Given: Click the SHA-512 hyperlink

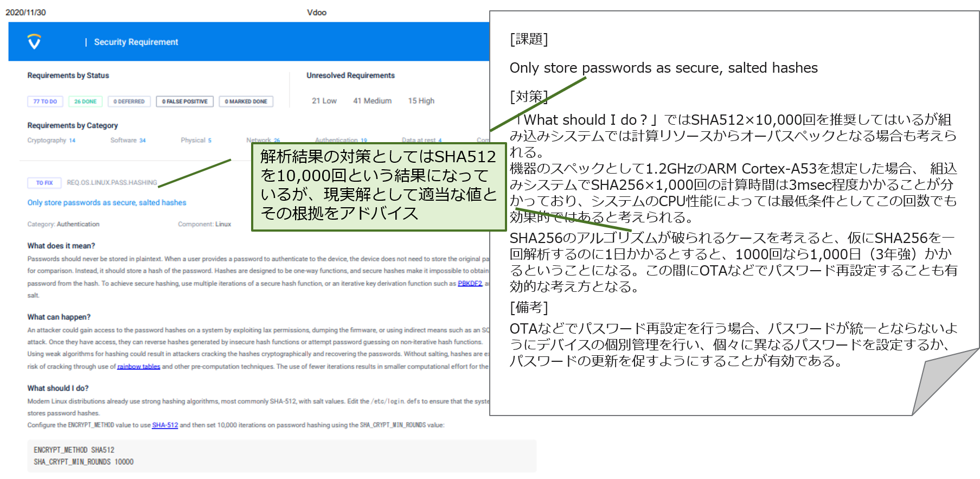Looking at the screenshot, I should pyautogui.click(x=165, y=425).
